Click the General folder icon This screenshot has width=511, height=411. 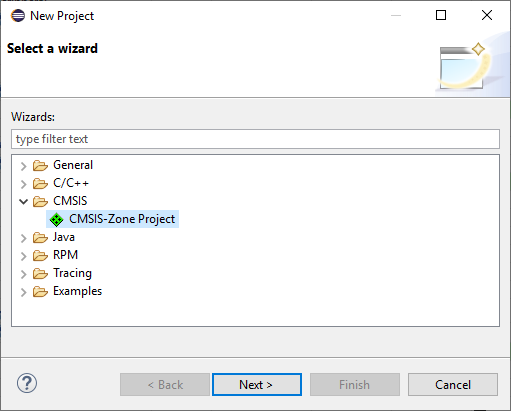point(40,165)
